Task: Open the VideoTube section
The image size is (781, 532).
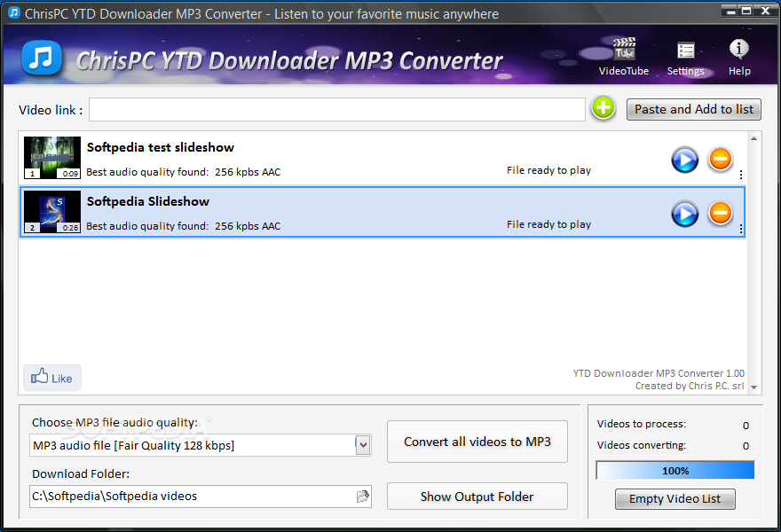Action: 624,57
